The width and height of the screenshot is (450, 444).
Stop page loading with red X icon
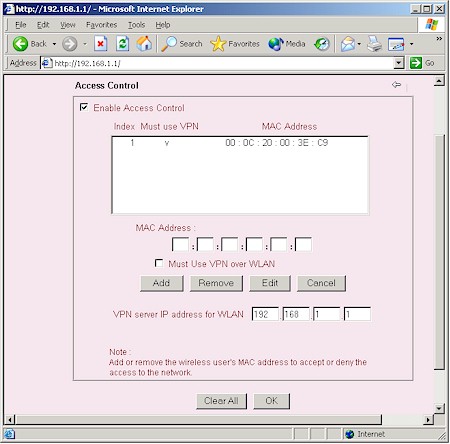100,44
